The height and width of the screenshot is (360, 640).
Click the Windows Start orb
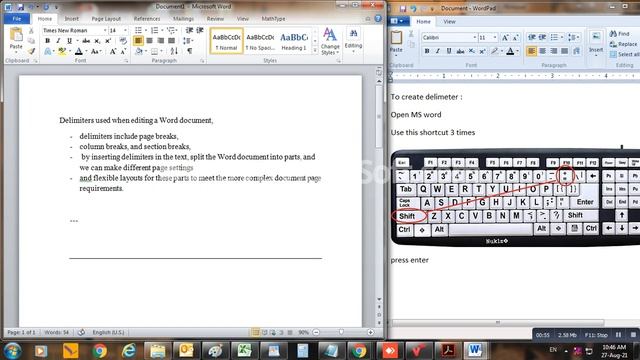point(12,351)
